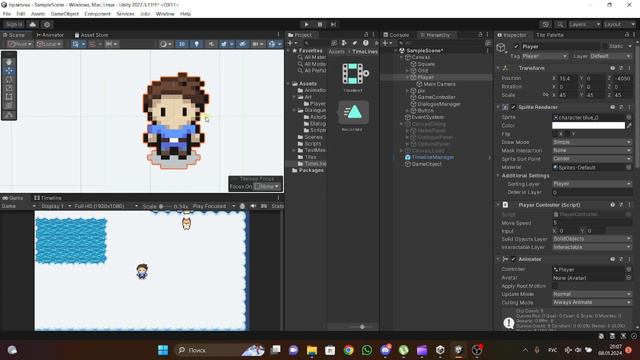This screenshot has height=360, width=640.
Task: Select EventSystem in Hierarchy
Action: click(427, 117)
